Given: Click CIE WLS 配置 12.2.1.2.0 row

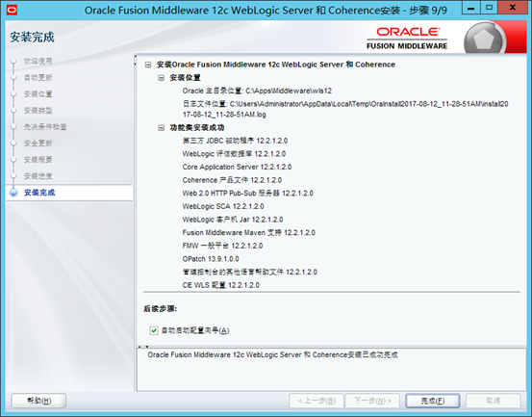Looking at the screenshot, I should click(220, 285).
